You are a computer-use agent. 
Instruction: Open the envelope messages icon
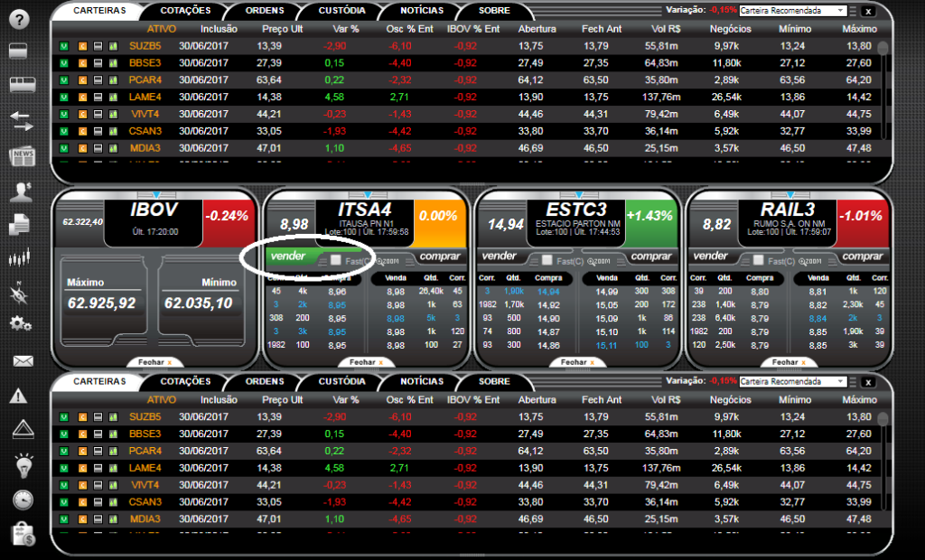22,361
